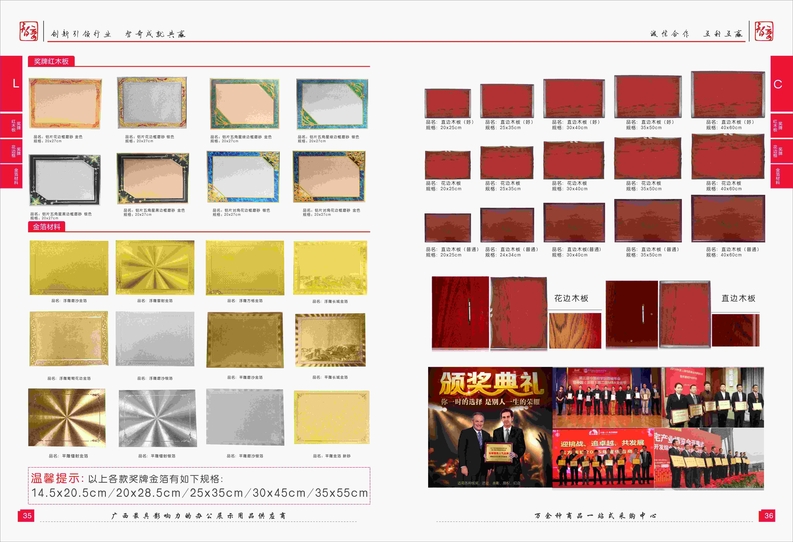
Task: Click the 花边木板 label
Action: tap(572, 298)
